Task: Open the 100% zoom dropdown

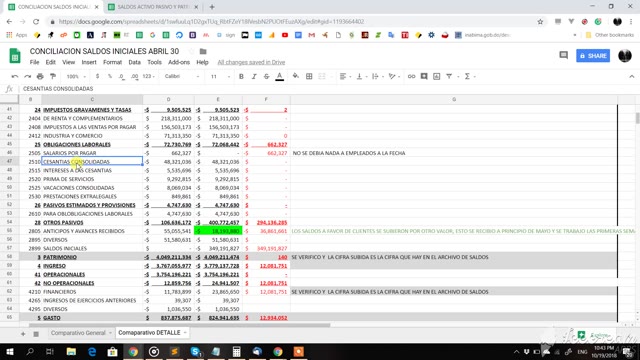Action: pos(76,76)
